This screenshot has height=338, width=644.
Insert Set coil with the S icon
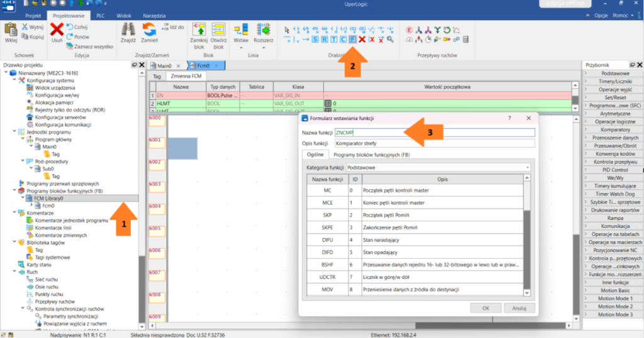(315, 40)
